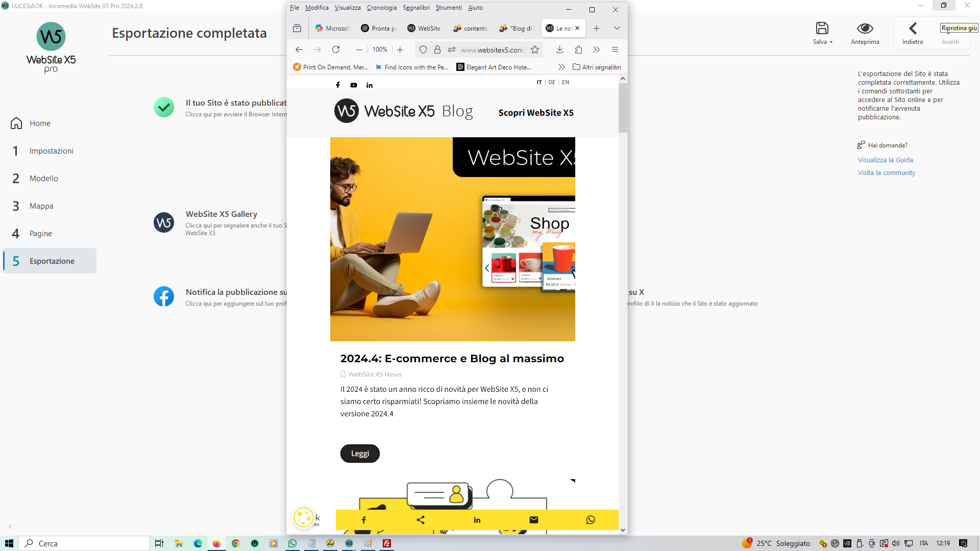Open the Visita la community link
The width and height of the screenshot is (980, 551).
click(886, 173)
